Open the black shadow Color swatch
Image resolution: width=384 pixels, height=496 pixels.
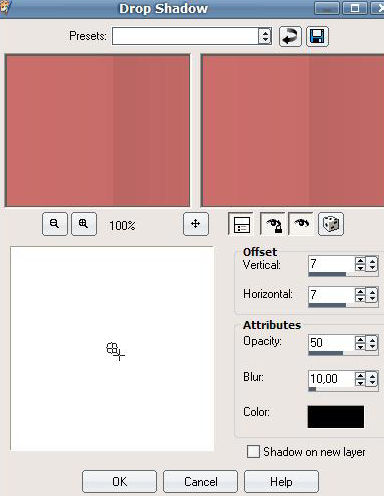coord(336,417)
